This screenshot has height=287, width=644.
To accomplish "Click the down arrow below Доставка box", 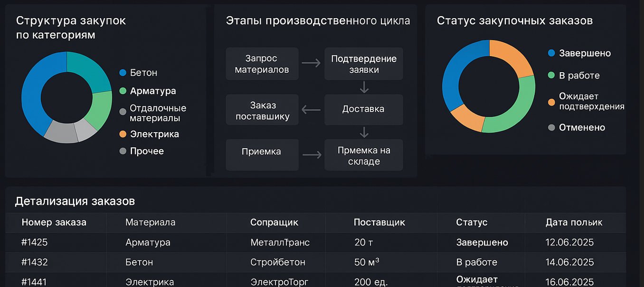I will click(364, 132).
